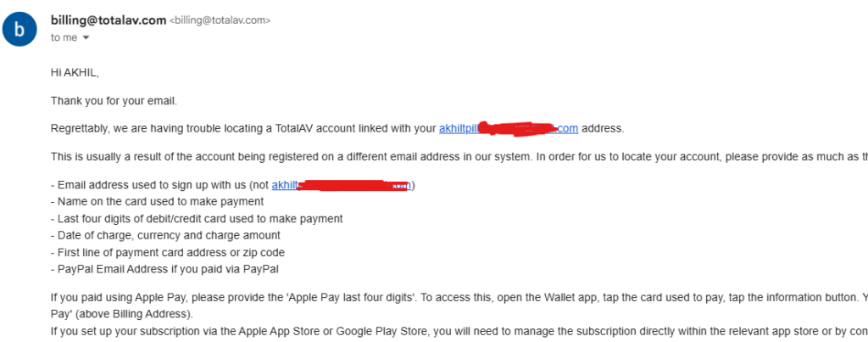Click the 'Last four digits of debit/credit card' line
Viewport: 868px width, 342px height.
click(197, 218)
